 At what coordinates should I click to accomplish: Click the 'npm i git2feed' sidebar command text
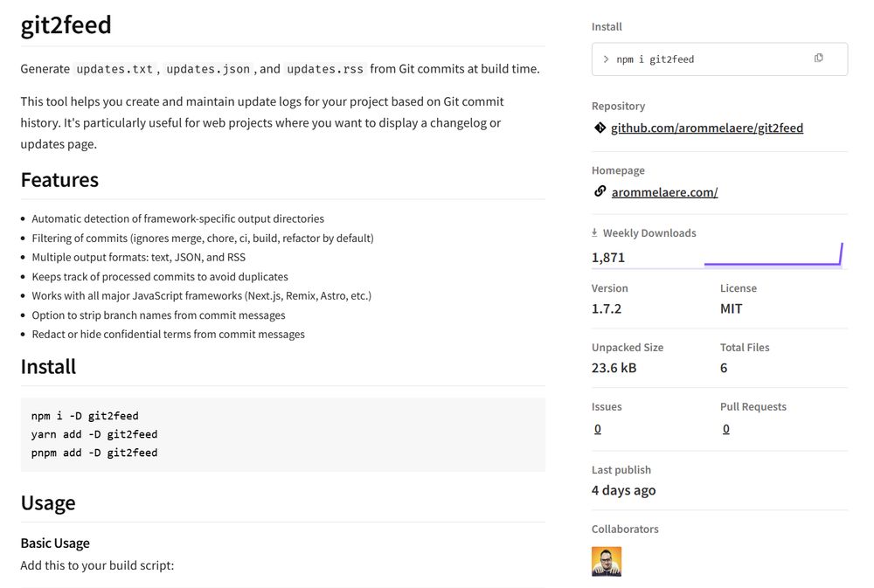pos(655,59)
